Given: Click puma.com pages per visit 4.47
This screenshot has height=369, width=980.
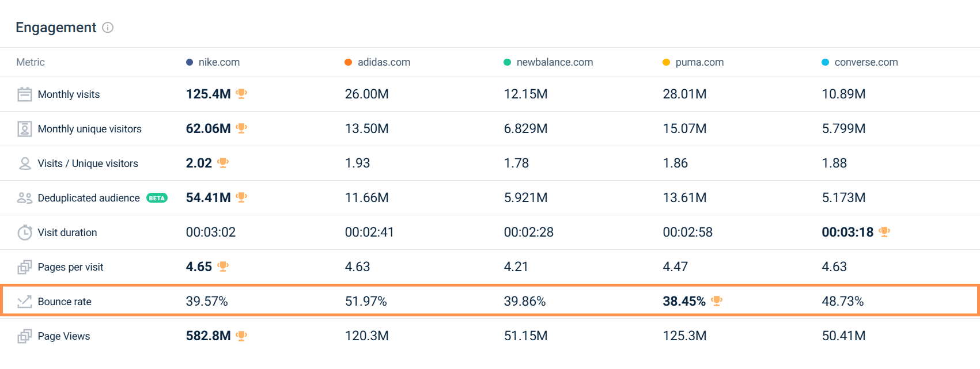Looking at the screenshot, I should [x=675, y=267].
